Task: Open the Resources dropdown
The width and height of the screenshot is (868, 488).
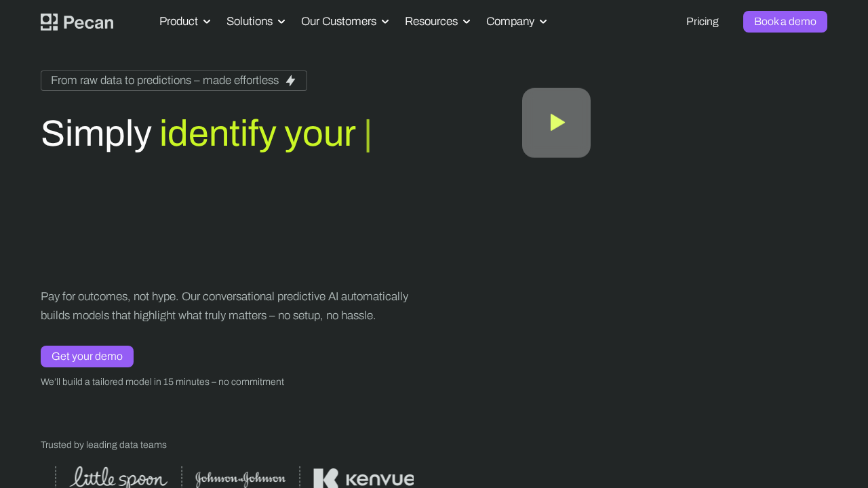Action: (437, 21)
